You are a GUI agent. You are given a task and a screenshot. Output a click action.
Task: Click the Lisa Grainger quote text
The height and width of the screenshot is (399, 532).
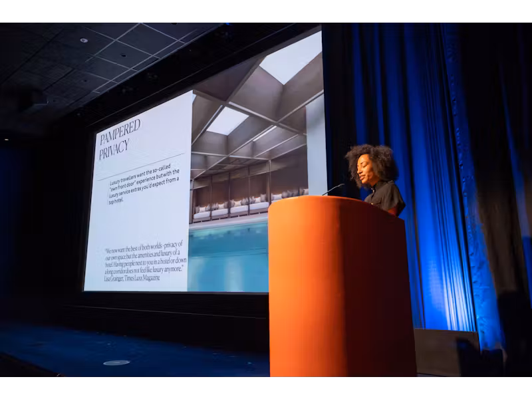coord(144,260)
